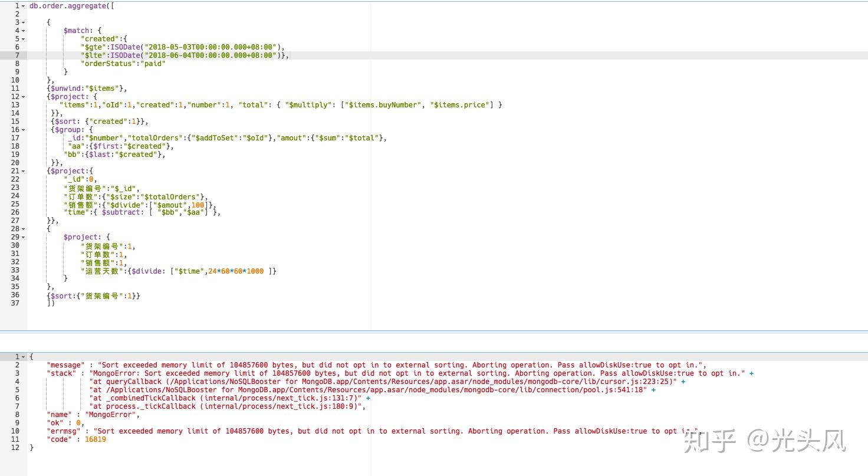Click the "$items.price" field reference
The image size is (868, 476).
pyautogui.click(x=459, y=105)
